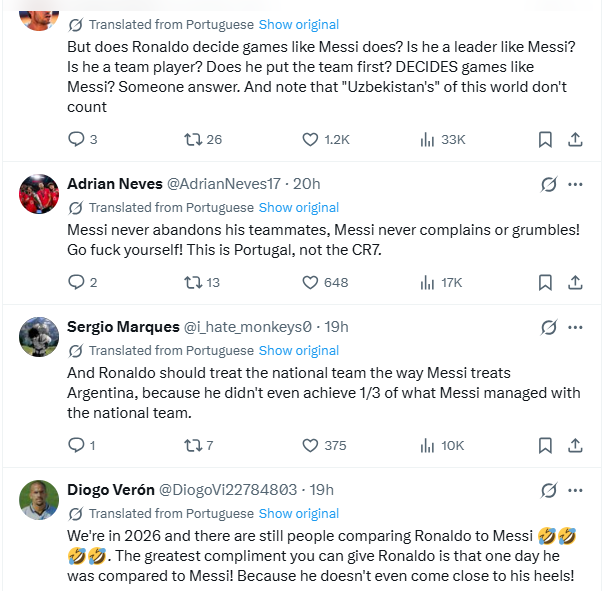The width and height of the screenshot is (607, 591).
Task: Open more options on Diogo Verón's tweet
Action: [575, 490]
